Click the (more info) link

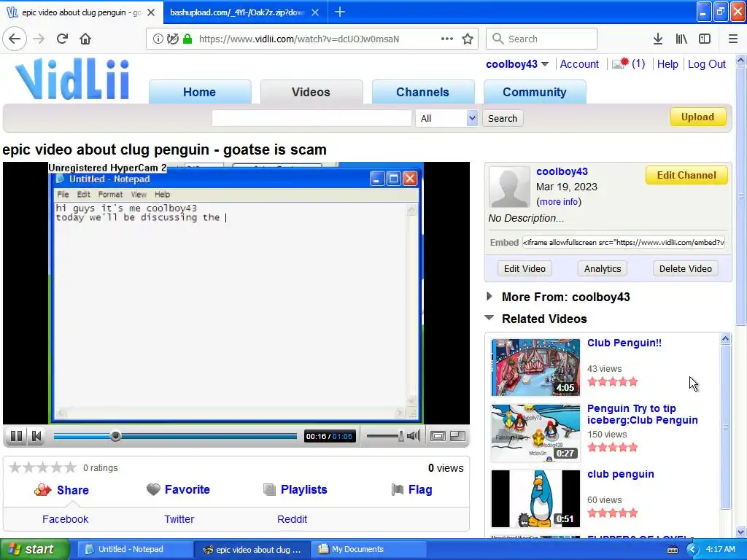pyautogui.click(x=559, y=202)
